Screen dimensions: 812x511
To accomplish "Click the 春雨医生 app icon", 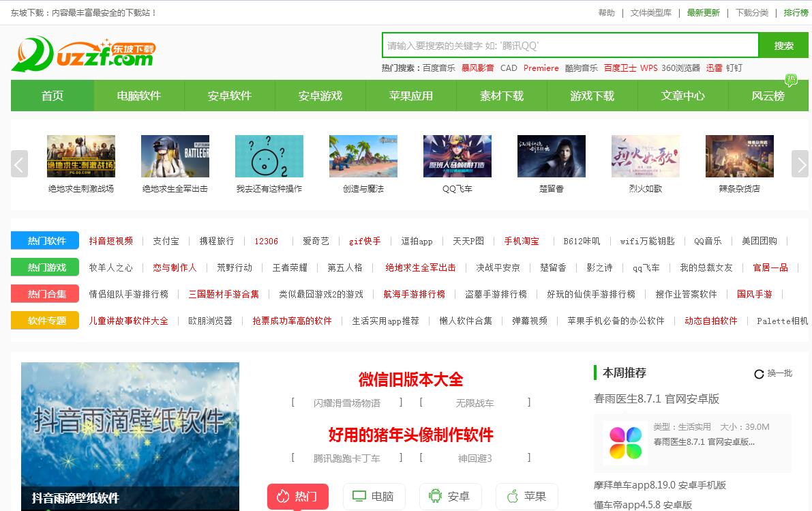I will pos(625,443).
